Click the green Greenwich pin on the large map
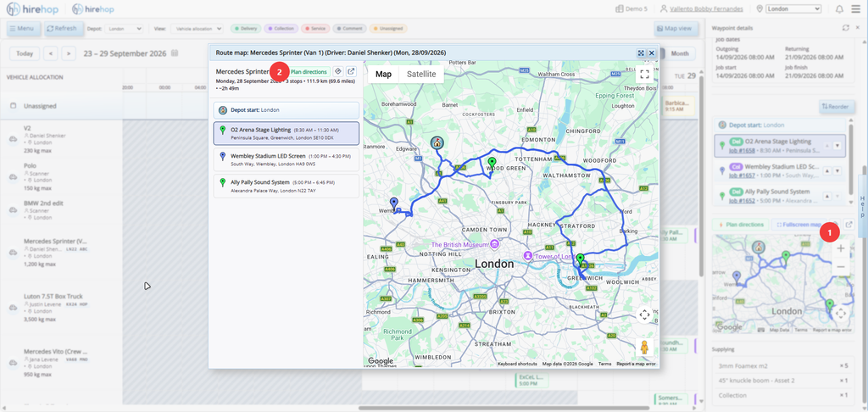The height and width of the screenshot is (412, 868). (x=580, y=260)
